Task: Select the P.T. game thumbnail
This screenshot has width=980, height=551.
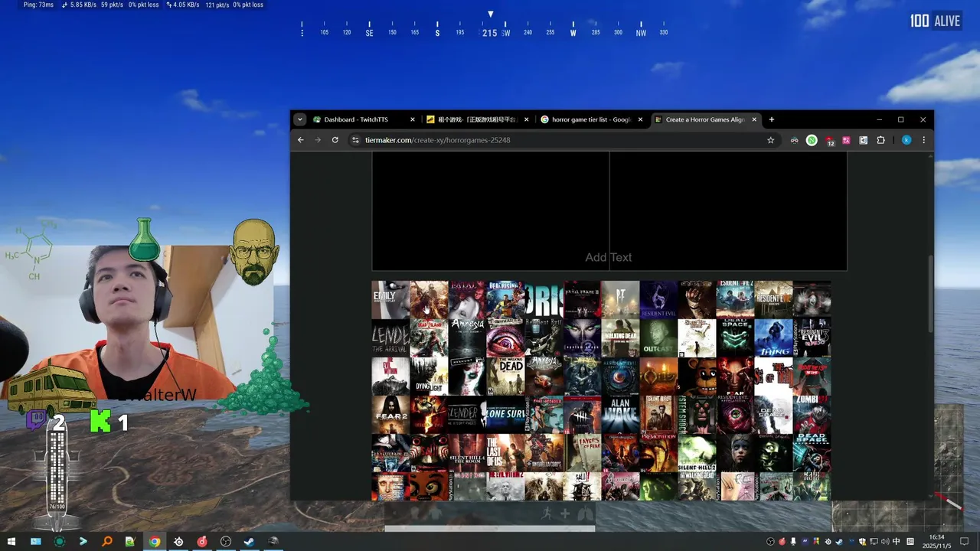Action: [620, 300]
